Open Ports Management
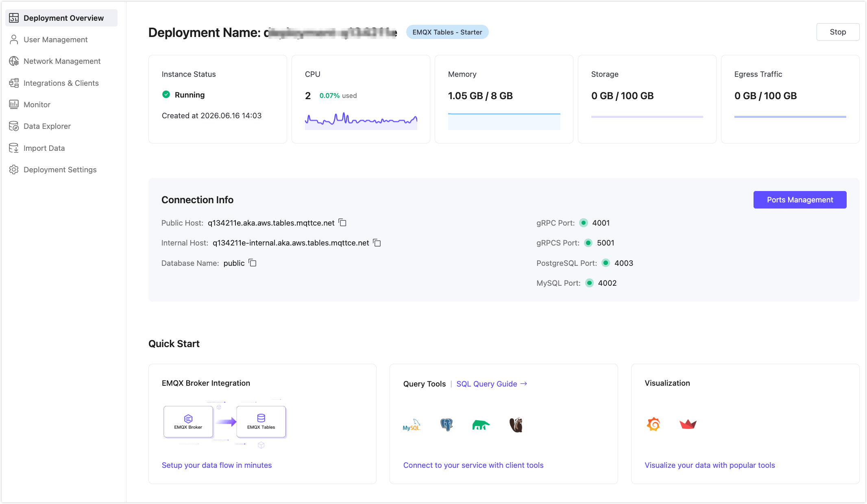867x504 pixels. tap(800, 200)
